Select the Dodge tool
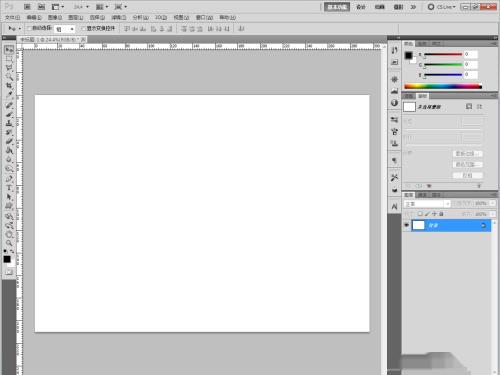 point(9,168)
